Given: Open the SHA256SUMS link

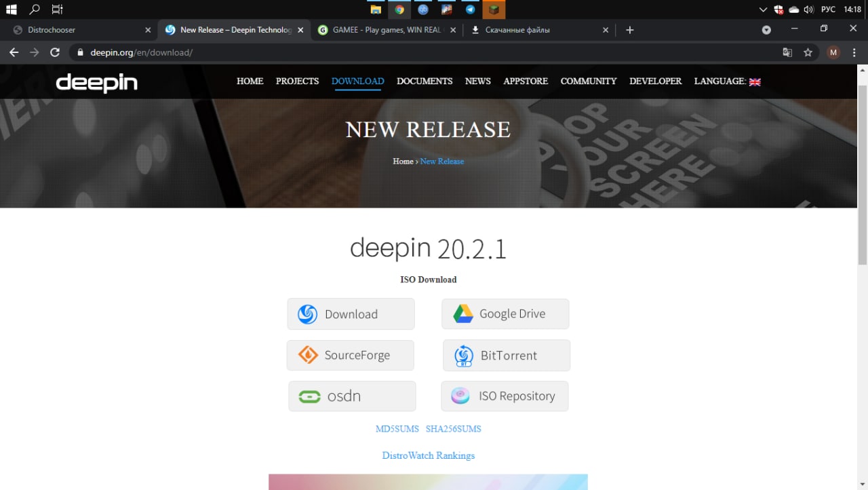Looking at the screenshot, I should [454, 429].
